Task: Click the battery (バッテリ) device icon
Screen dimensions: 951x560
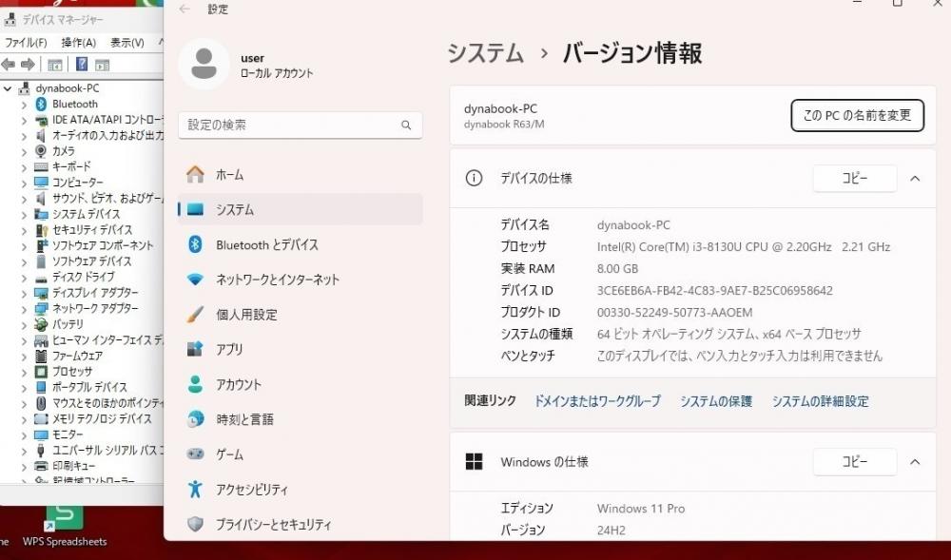Action: [x=41, y=324]
